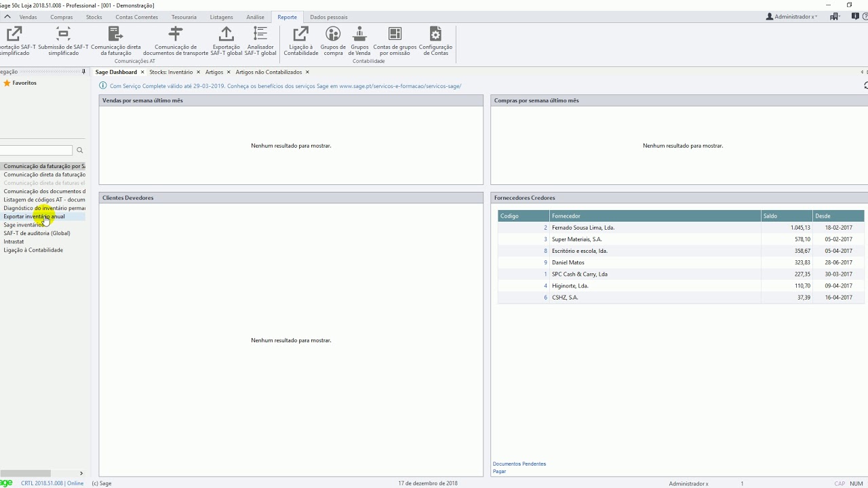868x488 pixels.
Task: Open the Dados pessoais ribbon tab
Action: [x=329, y=17]
